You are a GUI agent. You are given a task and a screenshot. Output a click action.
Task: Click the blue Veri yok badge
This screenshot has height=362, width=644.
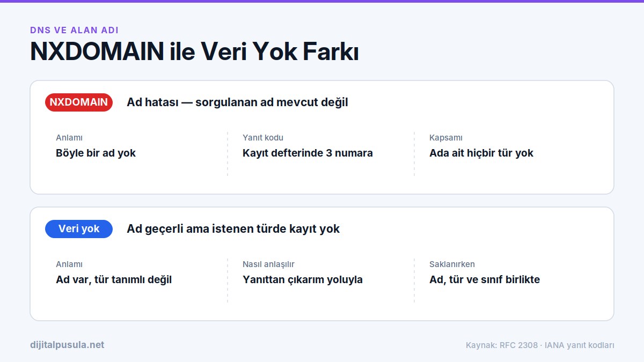79,228
